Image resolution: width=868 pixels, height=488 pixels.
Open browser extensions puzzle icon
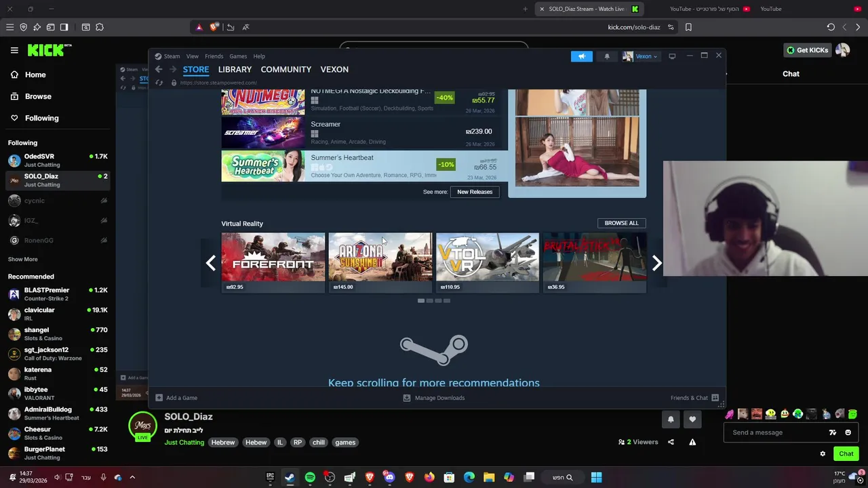point(100,27)
